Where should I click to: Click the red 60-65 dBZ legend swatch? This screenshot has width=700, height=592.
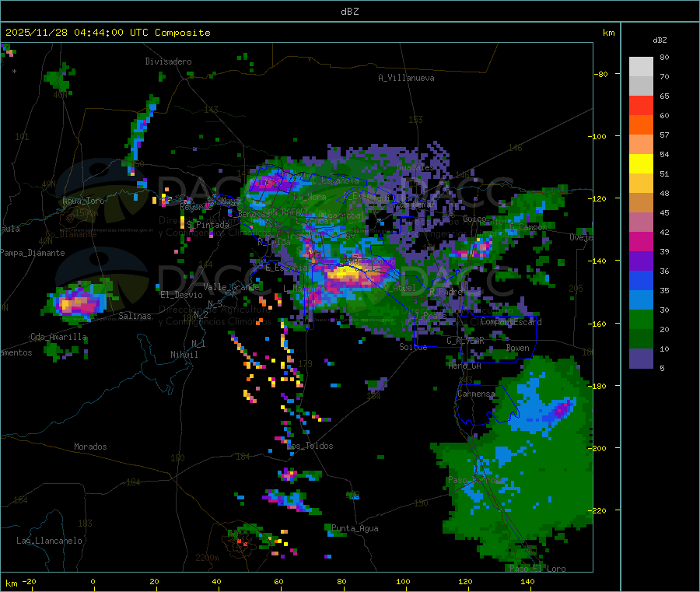tap(641, 105)
